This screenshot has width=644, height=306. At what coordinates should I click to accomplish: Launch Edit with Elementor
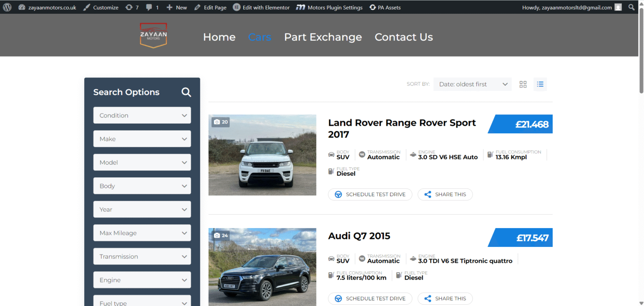tap(261, 7)
